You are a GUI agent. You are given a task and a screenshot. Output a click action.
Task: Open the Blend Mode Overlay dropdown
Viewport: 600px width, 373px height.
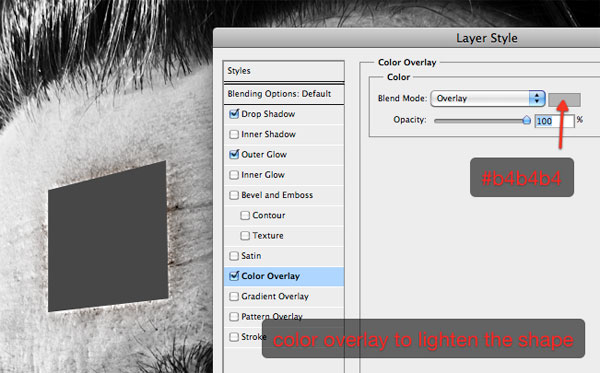click(x=488, y=98)
